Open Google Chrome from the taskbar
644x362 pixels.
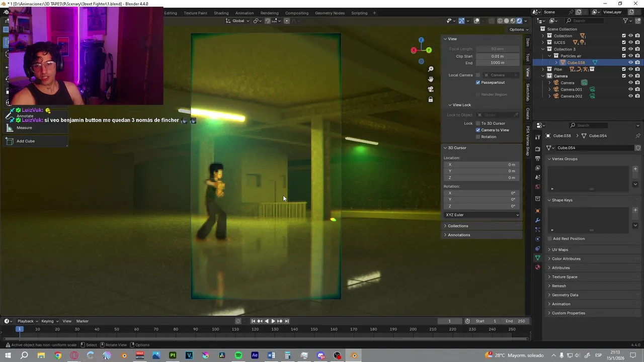click(58, 355)
